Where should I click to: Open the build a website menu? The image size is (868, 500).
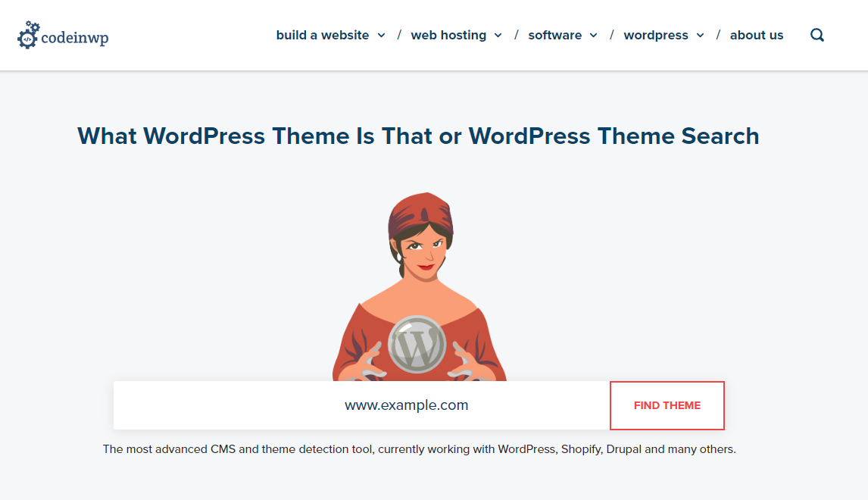(x=323, y=35)
